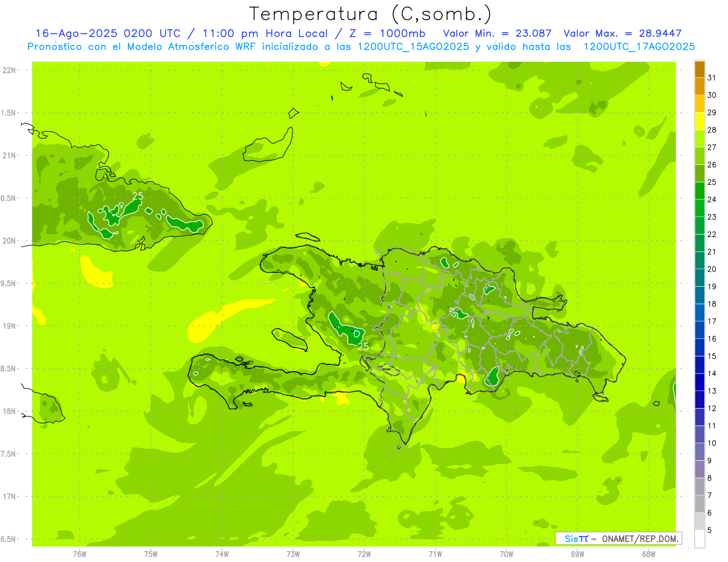Image resolution: width=728 pixels, height=562 pixels.
Task: Click the "20N" latitude label
Action: (9, 241)
